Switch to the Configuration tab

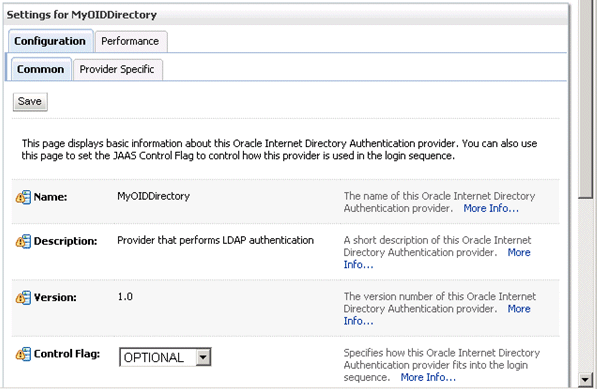click(50, 41)
